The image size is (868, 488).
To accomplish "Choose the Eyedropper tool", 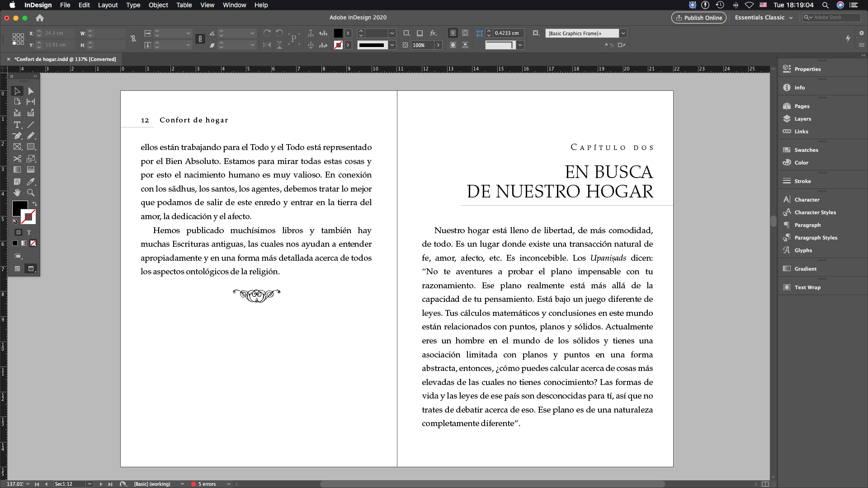I will (31, 182).
